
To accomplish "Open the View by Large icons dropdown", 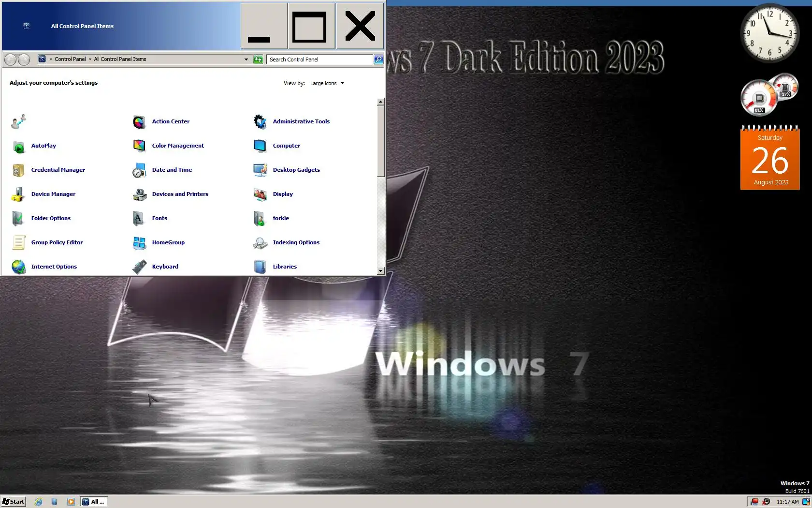I will click(x=327, y=83).
